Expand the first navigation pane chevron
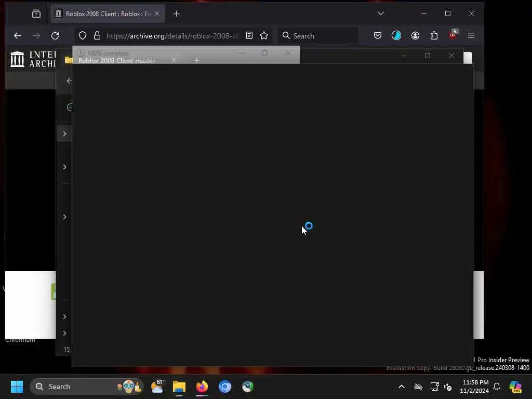This screenshot has width=532, height=399. coord(64,134)
